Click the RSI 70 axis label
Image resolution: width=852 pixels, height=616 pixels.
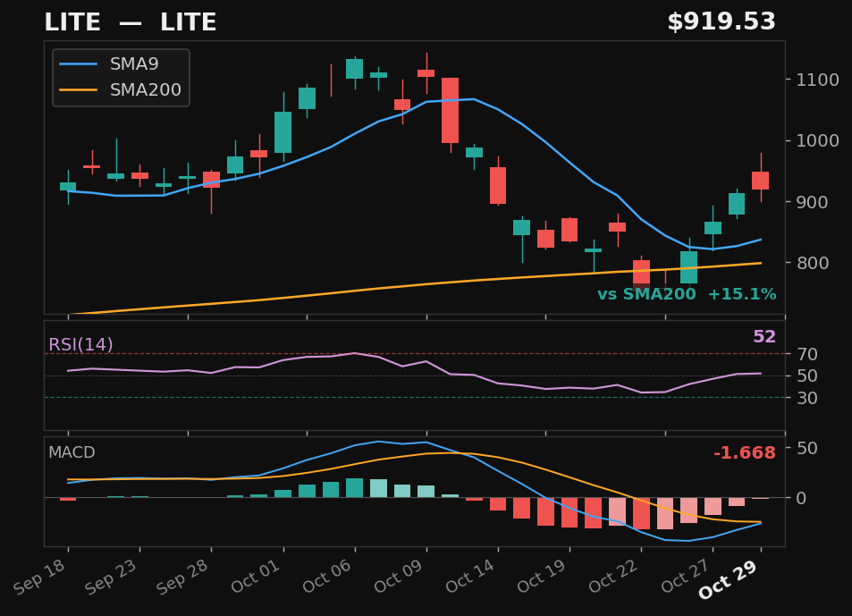pyautogui.click(x=807, y=354)
